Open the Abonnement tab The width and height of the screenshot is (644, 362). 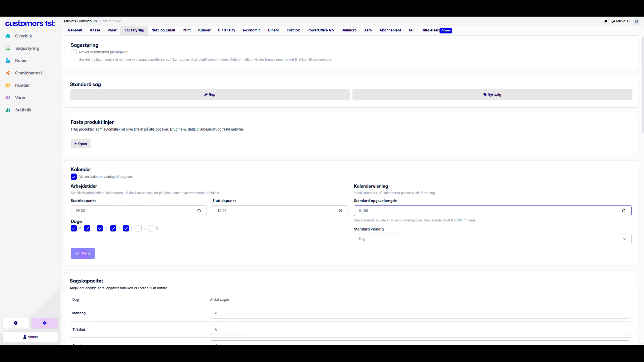(x=390, y=30)
